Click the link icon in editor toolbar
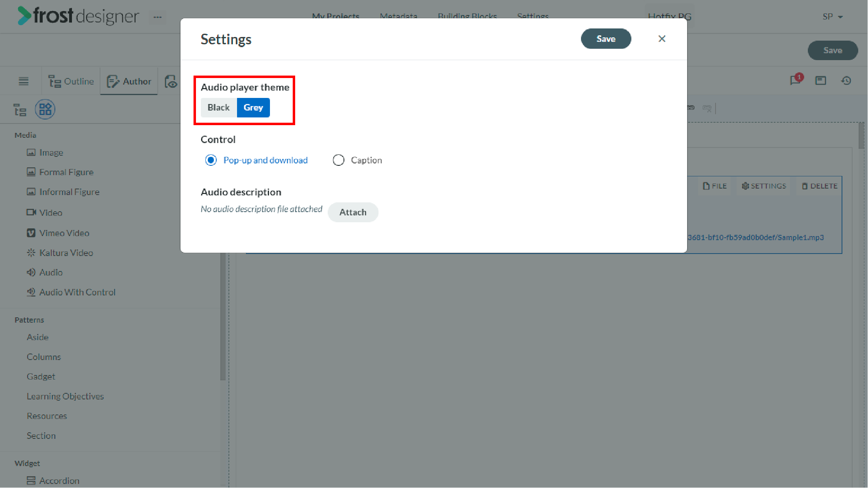This screenshot has height=488, width=868. tap(691, 108)
